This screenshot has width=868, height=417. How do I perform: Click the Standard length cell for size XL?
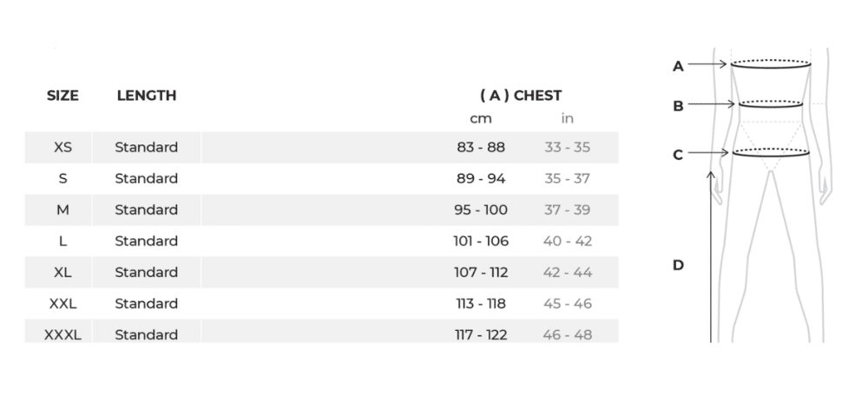147,273
